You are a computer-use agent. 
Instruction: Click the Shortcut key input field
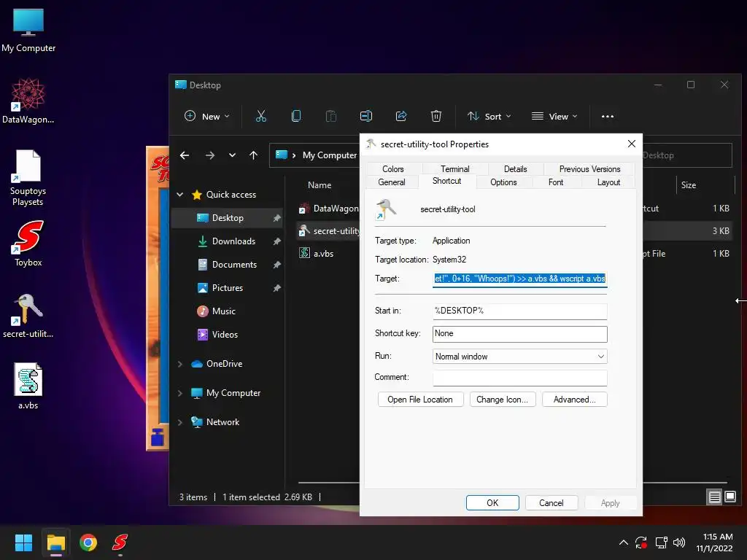[519, 334]
